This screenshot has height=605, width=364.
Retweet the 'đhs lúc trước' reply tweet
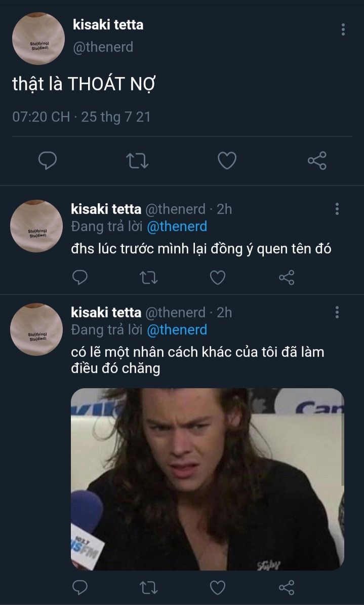(x=149, y=277)
